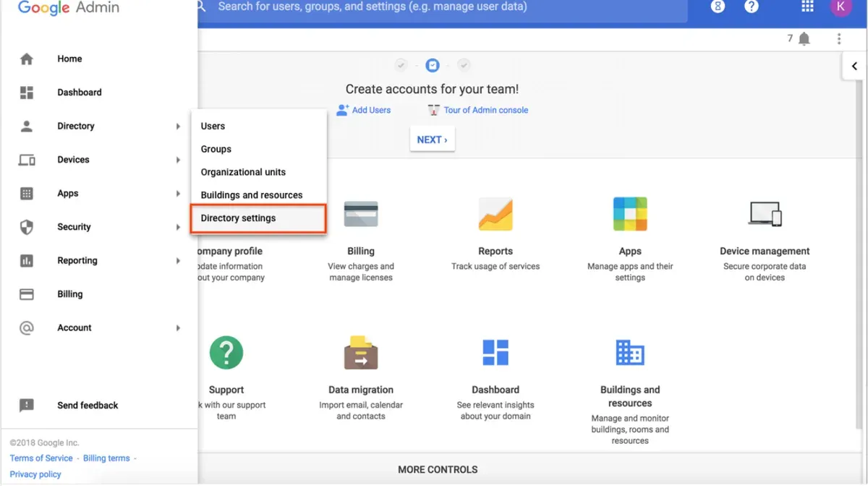Open Privacy policy link
Image resolution: width=868 pixels, height=488 pixels.
[35, 474]
